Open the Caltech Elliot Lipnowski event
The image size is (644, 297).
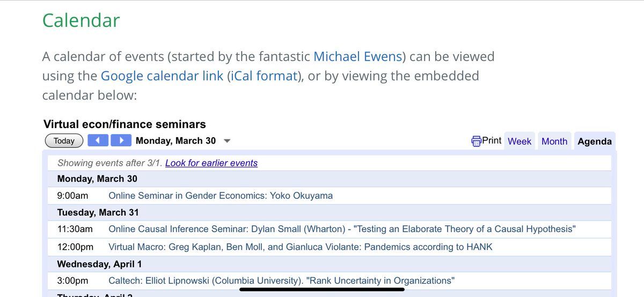(x=281, y=280)
